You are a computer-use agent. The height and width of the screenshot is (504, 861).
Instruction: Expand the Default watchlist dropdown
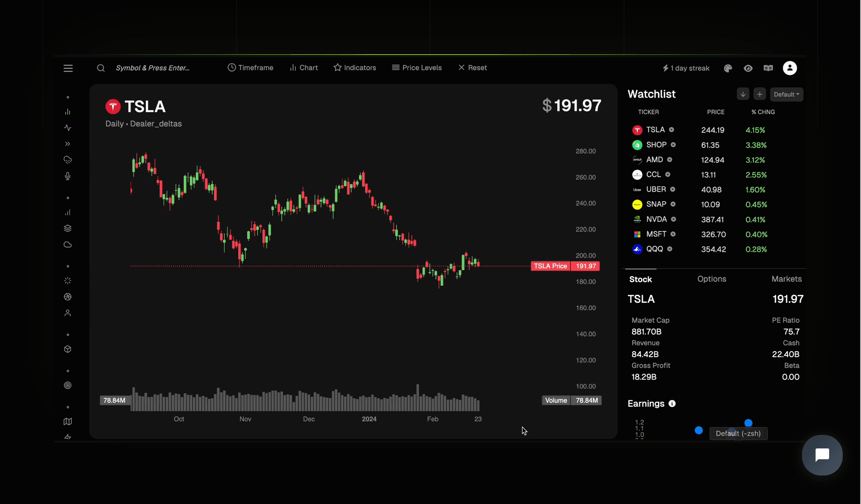787,94
